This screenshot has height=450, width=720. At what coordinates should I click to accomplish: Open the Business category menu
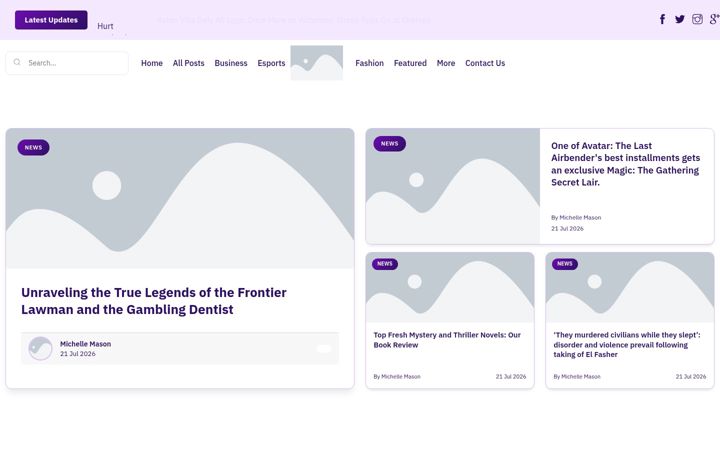231,63
